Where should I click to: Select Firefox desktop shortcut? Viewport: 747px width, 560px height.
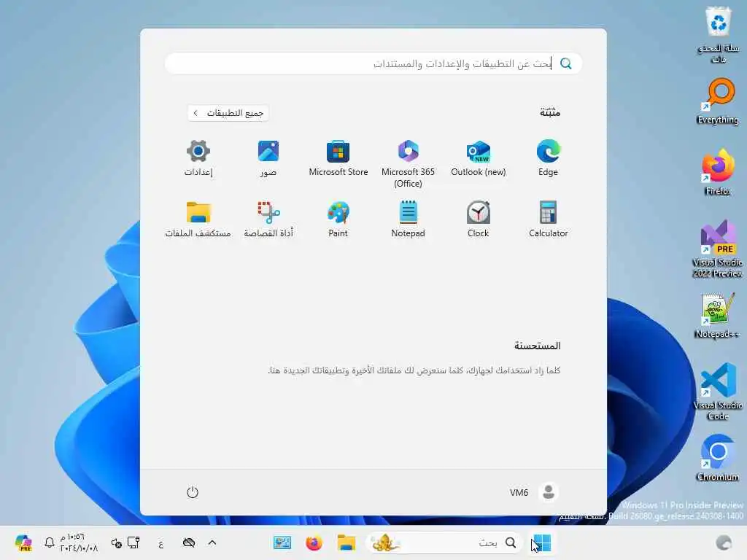point(718,173)
